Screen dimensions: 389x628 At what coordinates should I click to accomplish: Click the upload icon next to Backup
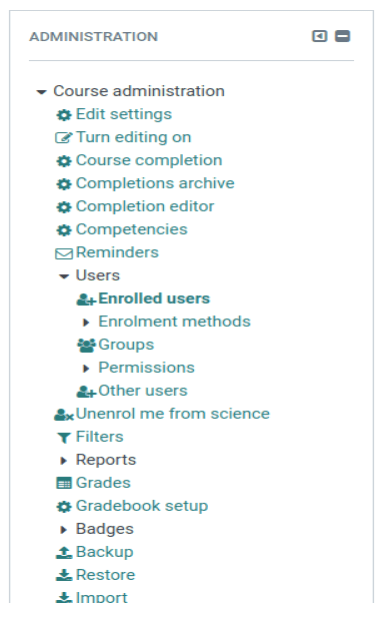(64, 552)
